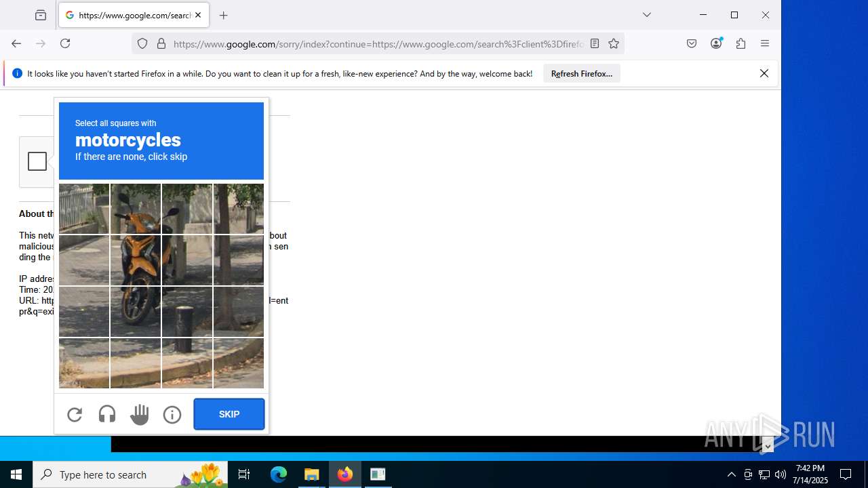868x488 pixels.
Task: Switch to Firefox on the taskbar
Action: (x=345, y=474)
